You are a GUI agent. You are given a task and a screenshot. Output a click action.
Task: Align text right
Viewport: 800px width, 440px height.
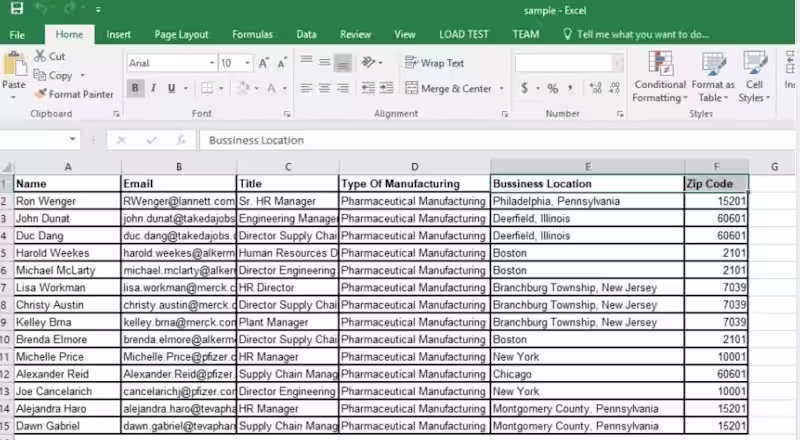[x=343, y=88]
